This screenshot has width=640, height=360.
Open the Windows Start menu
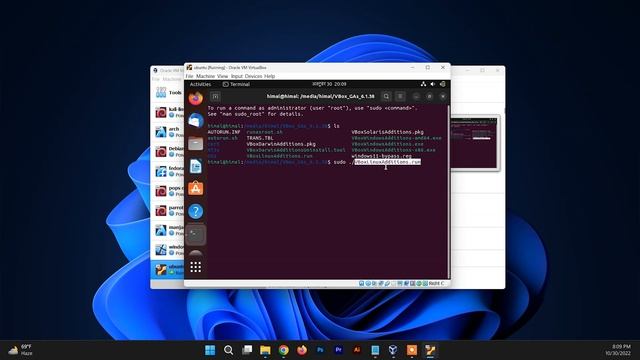pos(210,350)
